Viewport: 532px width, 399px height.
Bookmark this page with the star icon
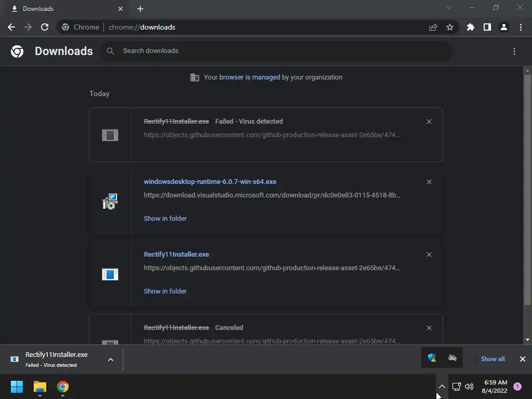450,27
